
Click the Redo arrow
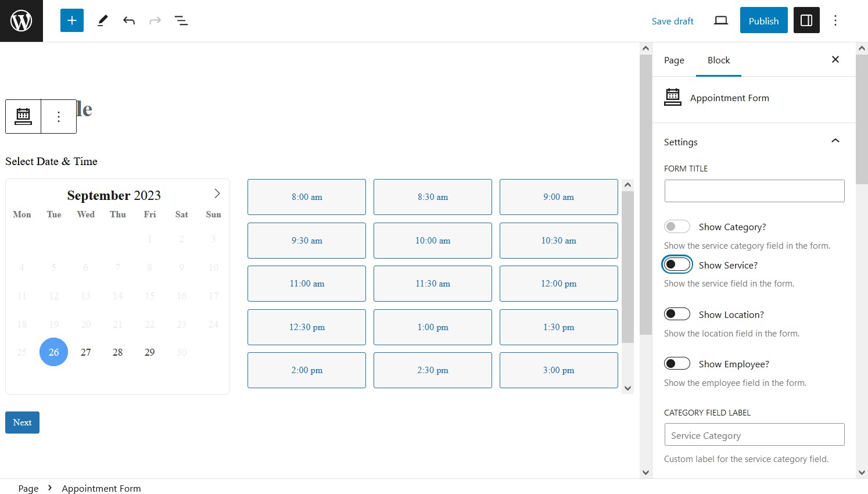[x=155, y=21]
